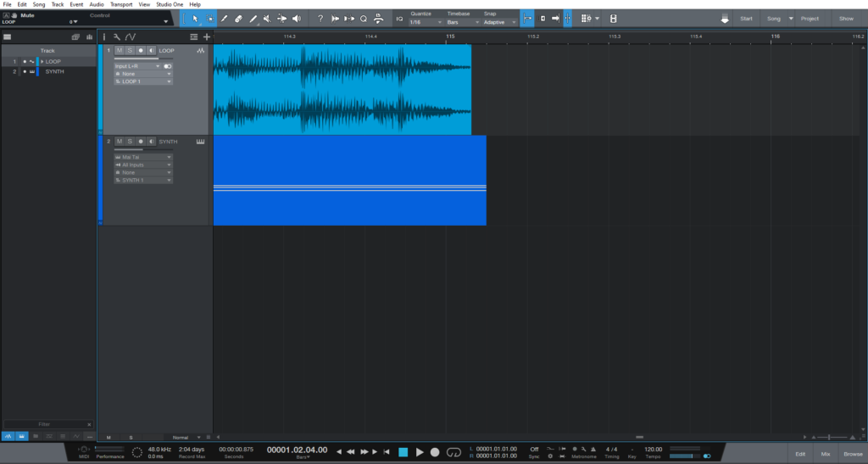Click the waveform icon on LOOP track

tap(200, 50)
